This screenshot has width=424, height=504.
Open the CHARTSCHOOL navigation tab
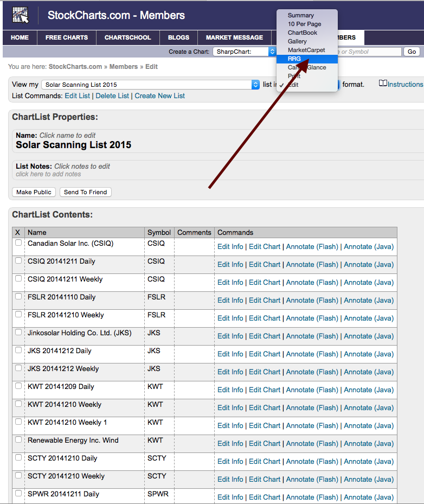[127, 37]
